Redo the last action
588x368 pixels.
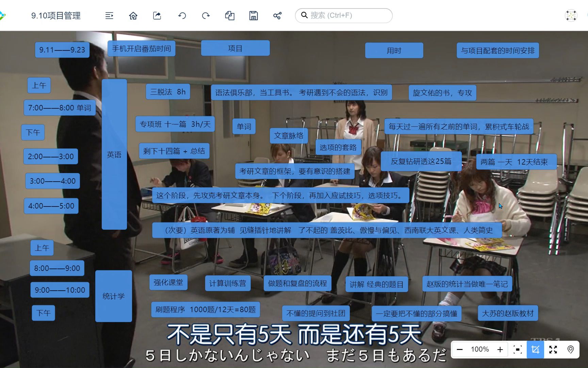tap(206, 16)
